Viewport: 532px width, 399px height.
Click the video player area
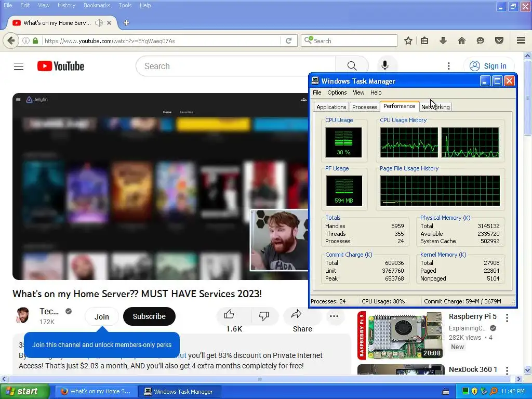pyautogui.click(x=160, y=187)
